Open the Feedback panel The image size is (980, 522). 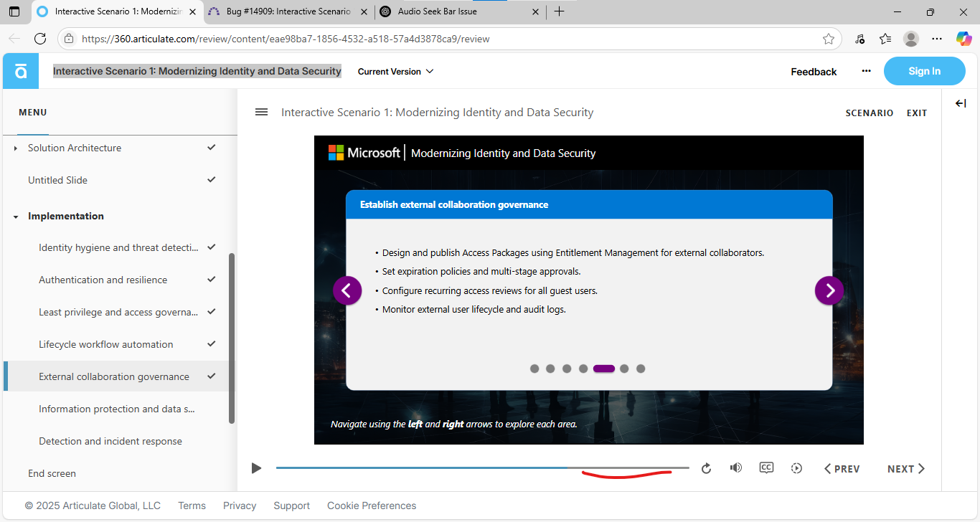click(814, 72)
